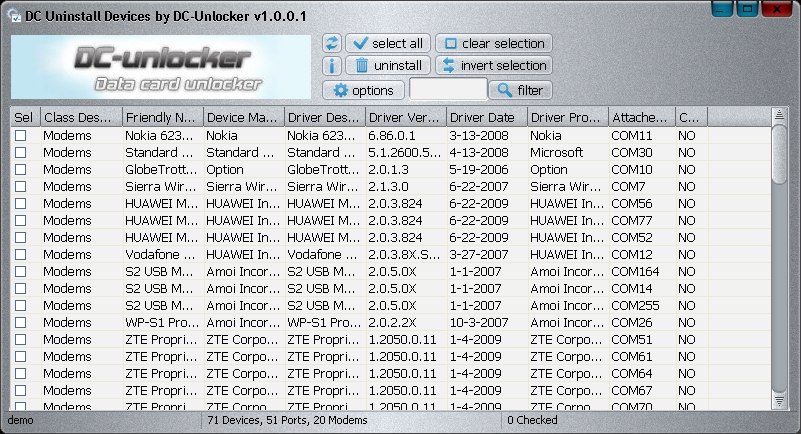
Task: Check the S2 USB COM14 row checkbox
Action: [20, 288]
